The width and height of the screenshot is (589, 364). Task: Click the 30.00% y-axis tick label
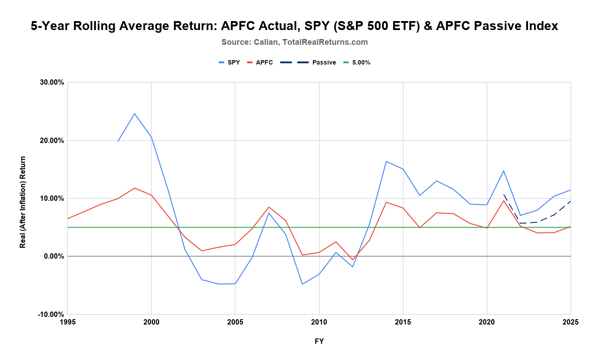coord(52,82)
